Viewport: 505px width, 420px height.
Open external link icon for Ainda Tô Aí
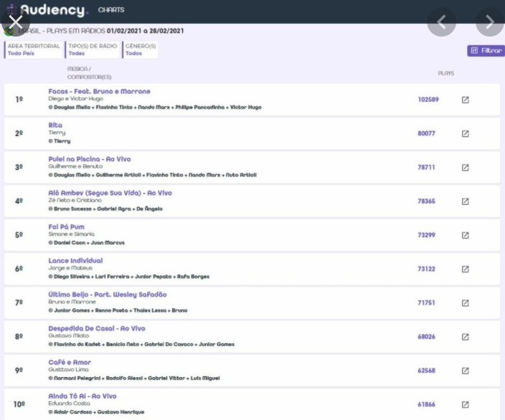click(x=465, y=404)
